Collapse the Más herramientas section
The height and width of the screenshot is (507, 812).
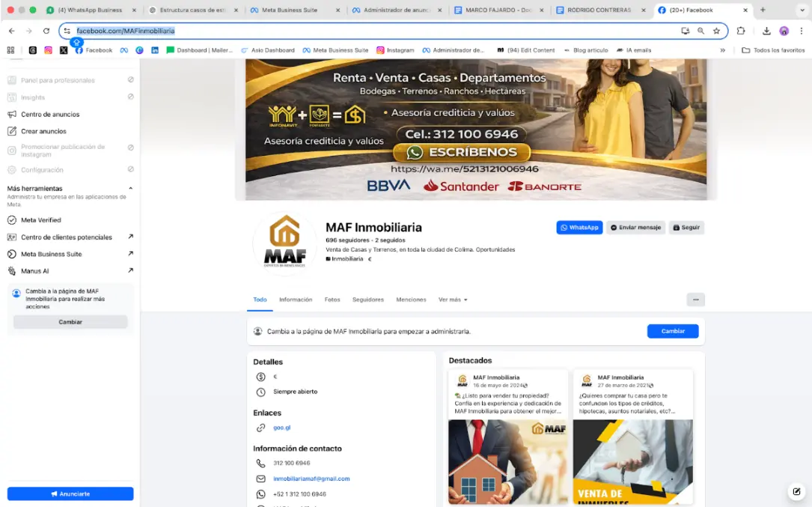pos(130,189)
